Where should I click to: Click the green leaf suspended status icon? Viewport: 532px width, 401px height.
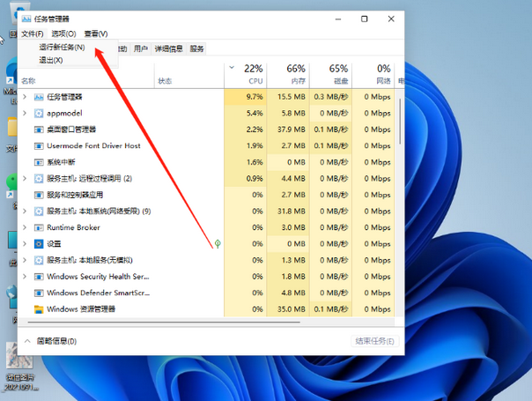pyautogui.click(x=218, y=243)
